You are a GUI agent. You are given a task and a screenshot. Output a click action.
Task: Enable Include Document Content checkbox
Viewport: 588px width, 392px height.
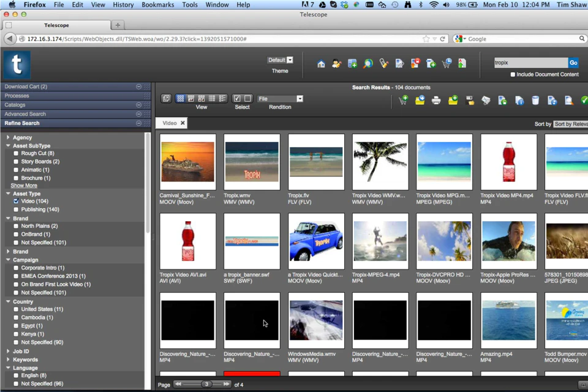(x=513, y=74)
